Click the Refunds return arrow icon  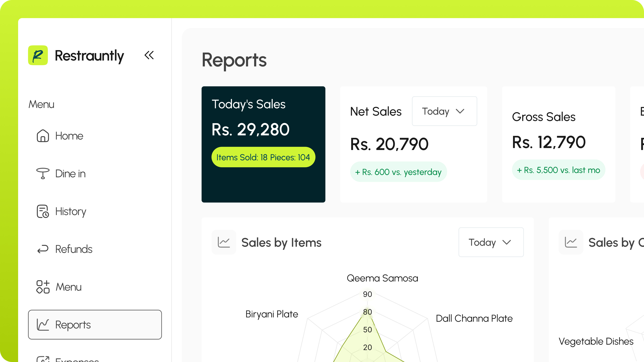(x=43, y=249)
